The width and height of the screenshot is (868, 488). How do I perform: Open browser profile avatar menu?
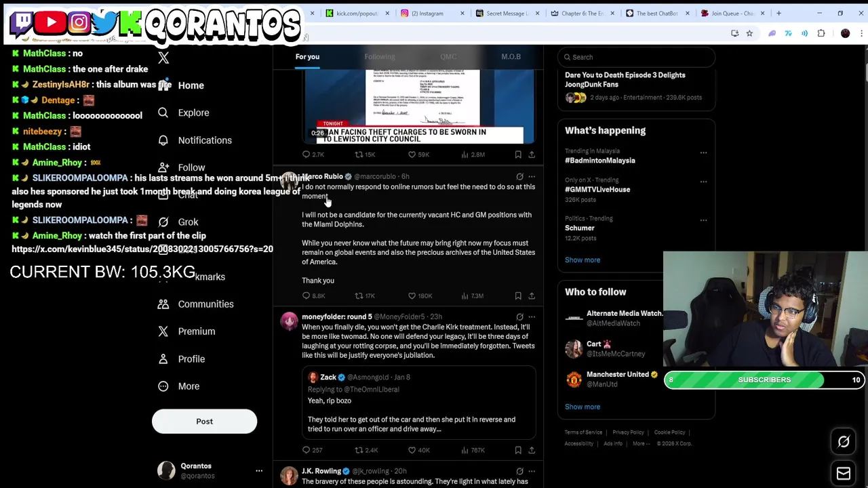click(x=845, y=33)
